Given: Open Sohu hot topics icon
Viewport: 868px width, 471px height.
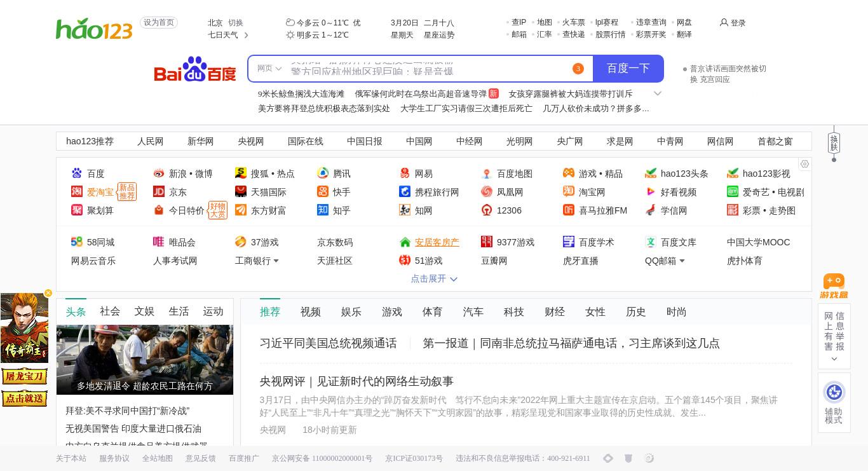Looking at the screenshot, I should [x=241, y=174].
